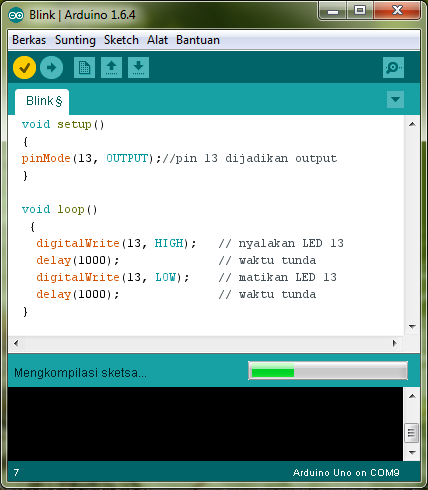Minimize the Arduino window

coord(333,11)
